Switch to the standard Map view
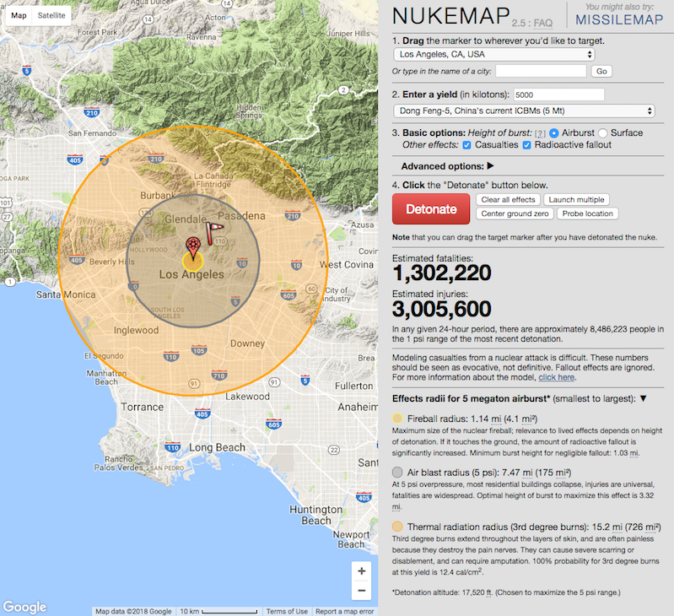The height and width of the screenshot is (616, 674). [18, 15]
